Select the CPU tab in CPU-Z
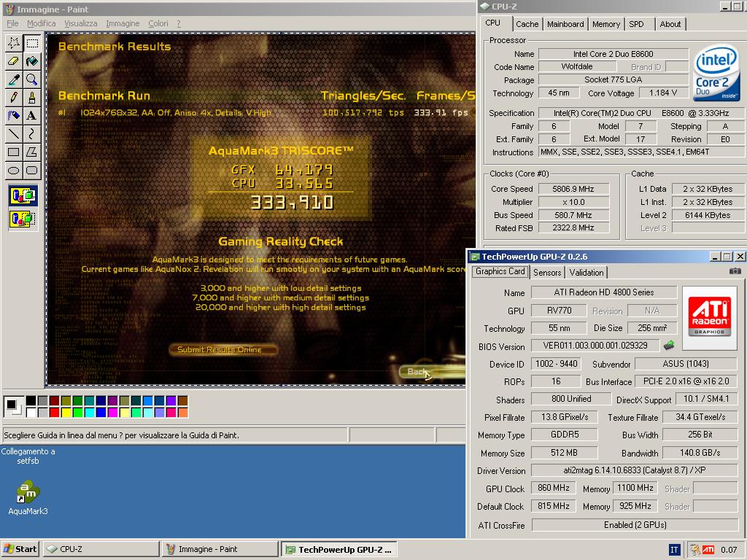 (x=493, y=23)
